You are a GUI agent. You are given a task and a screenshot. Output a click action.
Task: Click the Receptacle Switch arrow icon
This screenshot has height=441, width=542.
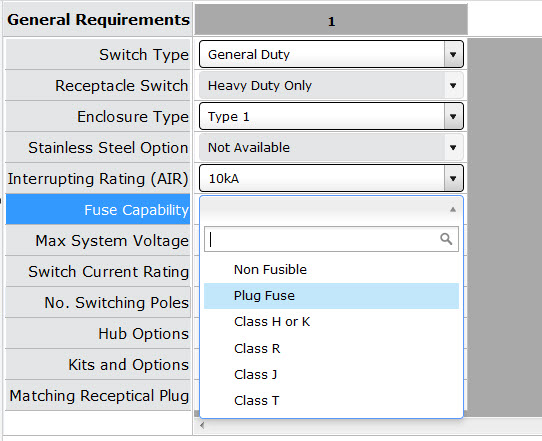[453, 85]
